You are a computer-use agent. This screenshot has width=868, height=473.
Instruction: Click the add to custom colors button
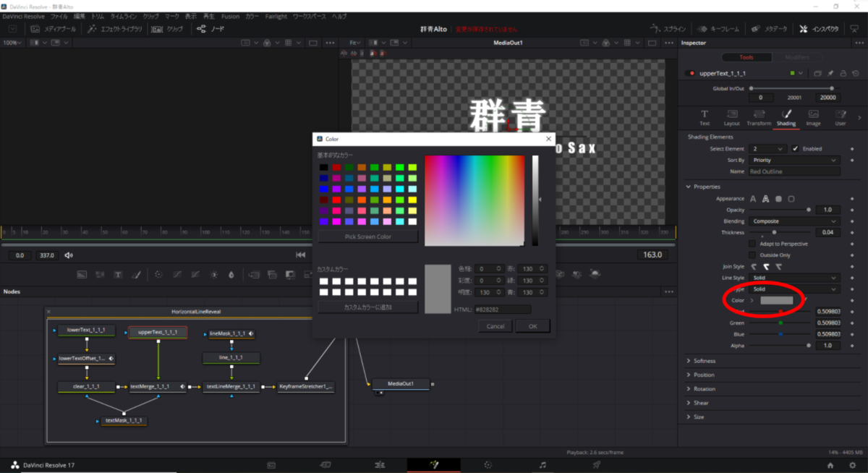point(368,307)
